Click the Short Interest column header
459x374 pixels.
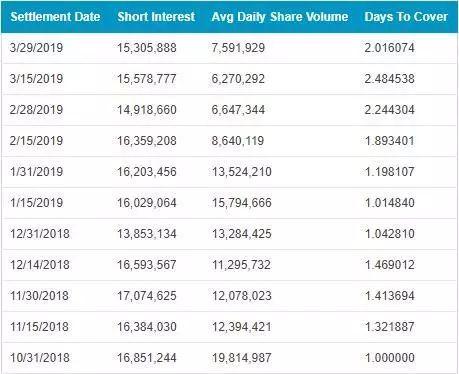pos(156,17)
